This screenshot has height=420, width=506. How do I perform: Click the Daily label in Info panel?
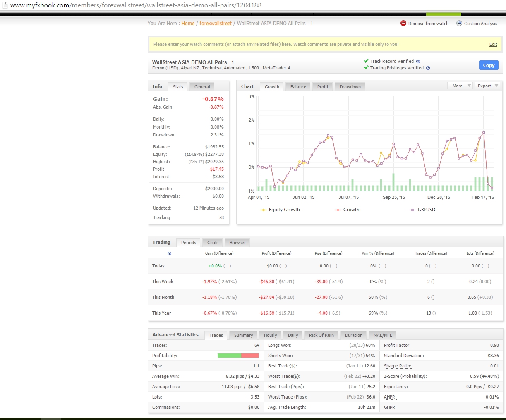point(159,119)
